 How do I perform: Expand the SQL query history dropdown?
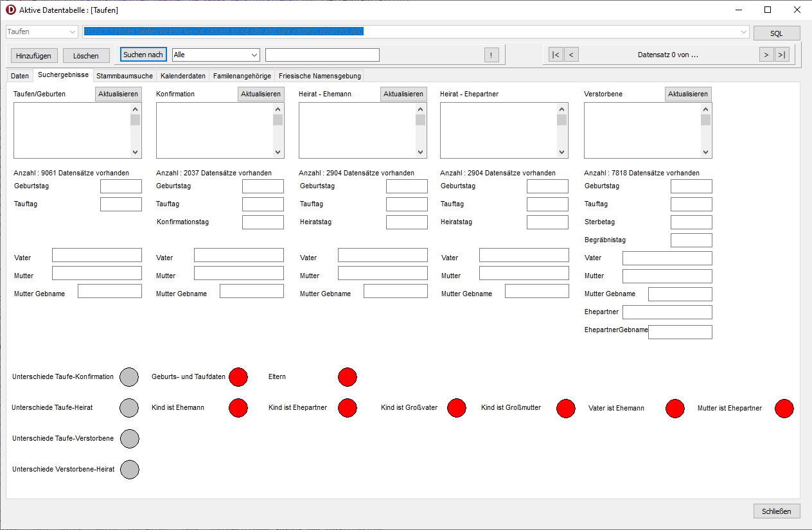pyautogui.click(x=744, y=31)
